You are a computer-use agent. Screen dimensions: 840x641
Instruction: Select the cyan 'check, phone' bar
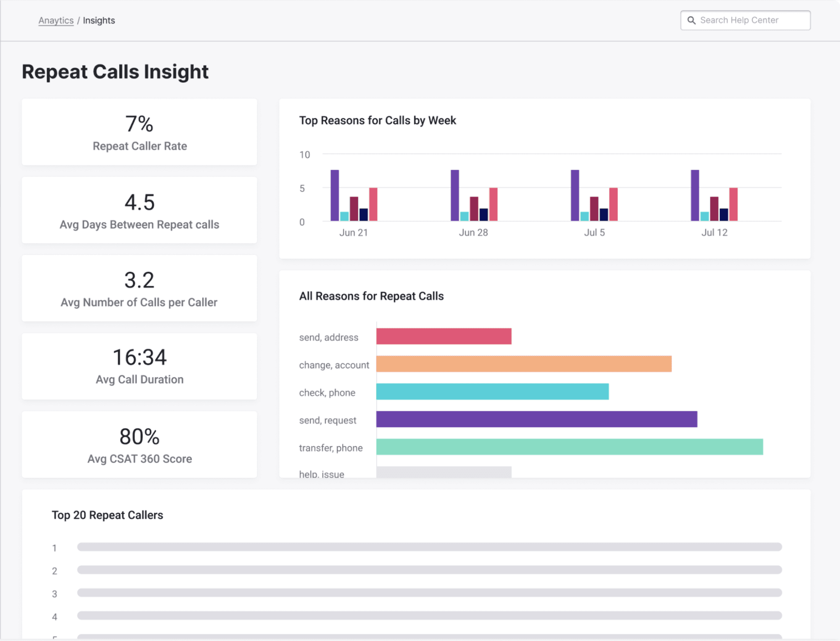point(492,392)
